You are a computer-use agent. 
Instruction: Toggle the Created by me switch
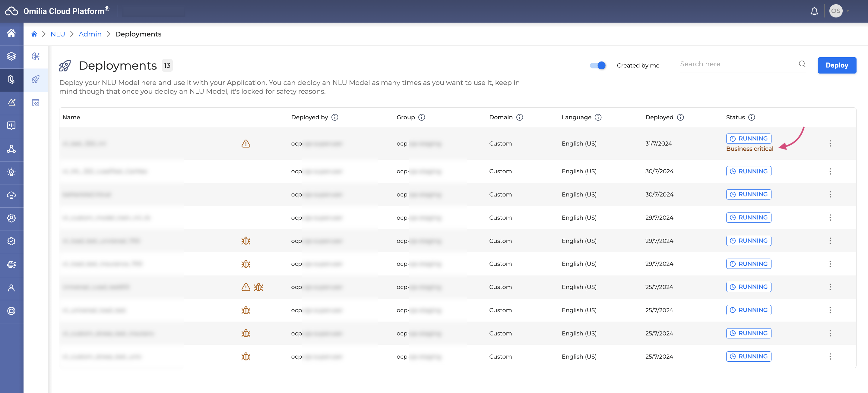[x=598, y=65]
